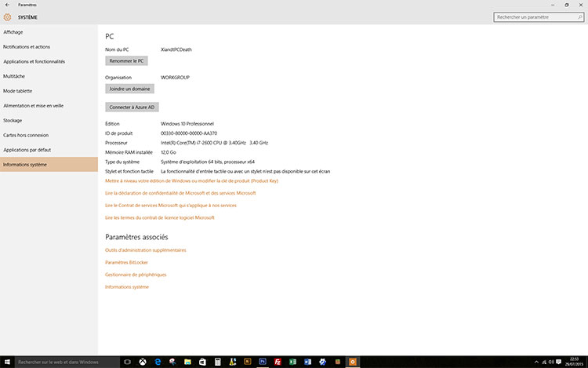Open the Contrat de services Microsoft link

171,206
